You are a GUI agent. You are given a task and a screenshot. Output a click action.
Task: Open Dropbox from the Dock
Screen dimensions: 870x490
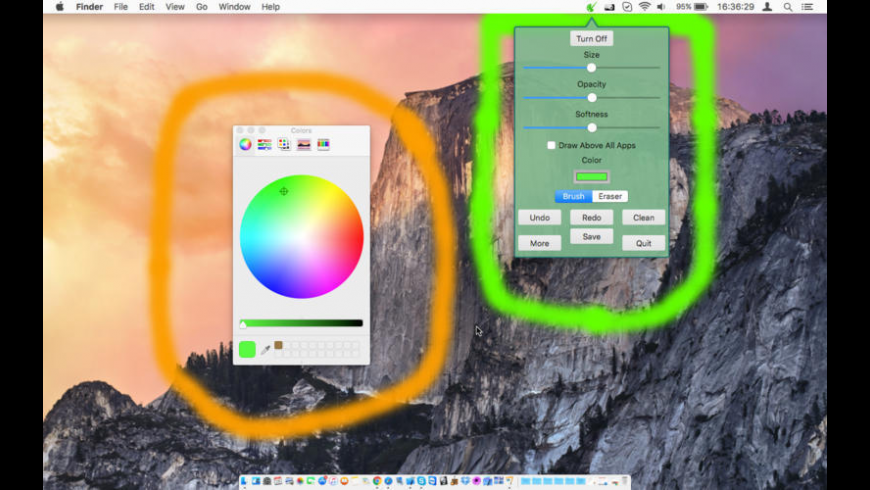click(466, 481)
